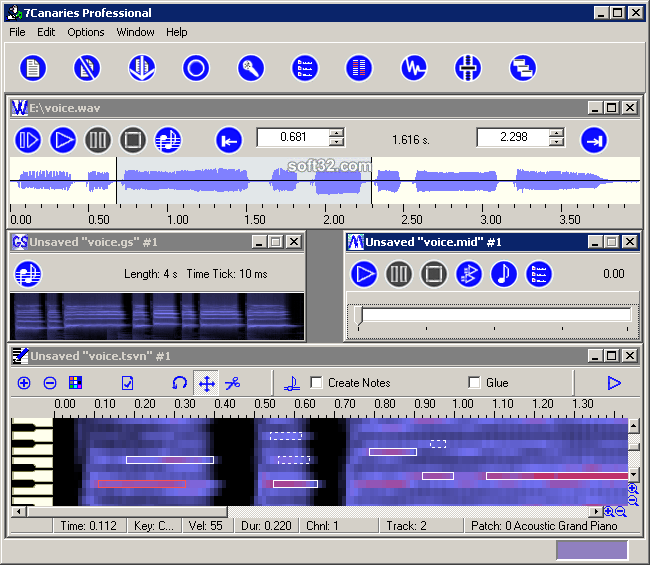This screenshot has width=650, height=565.
Task: Select the scissors cut tool
Action: 233,383
